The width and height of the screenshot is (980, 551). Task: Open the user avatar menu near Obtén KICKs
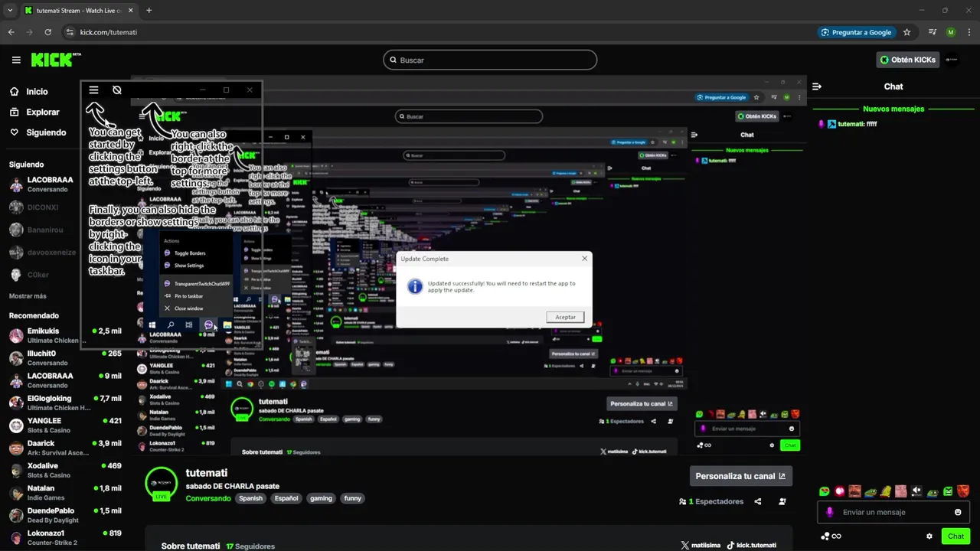tap(952, 60)
